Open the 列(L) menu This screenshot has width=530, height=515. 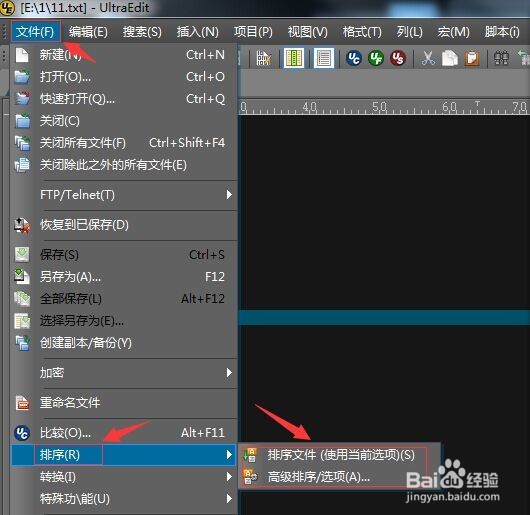[409, 32]
